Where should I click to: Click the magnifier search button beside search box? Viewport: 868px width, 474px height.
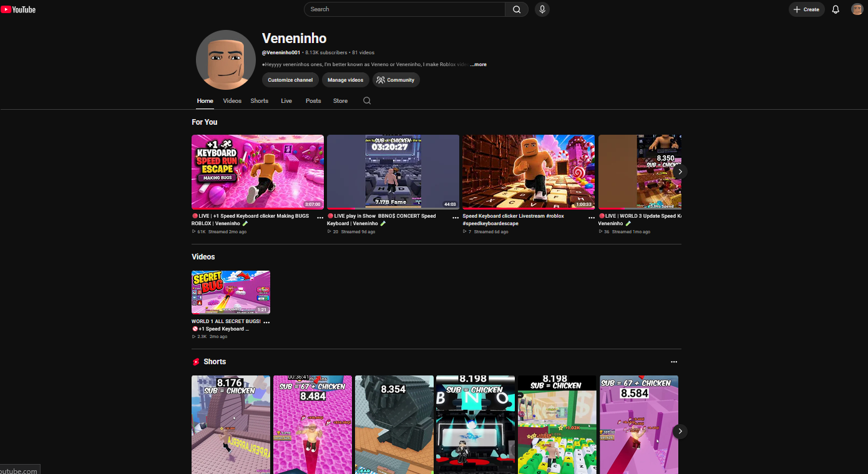point(517,9)
